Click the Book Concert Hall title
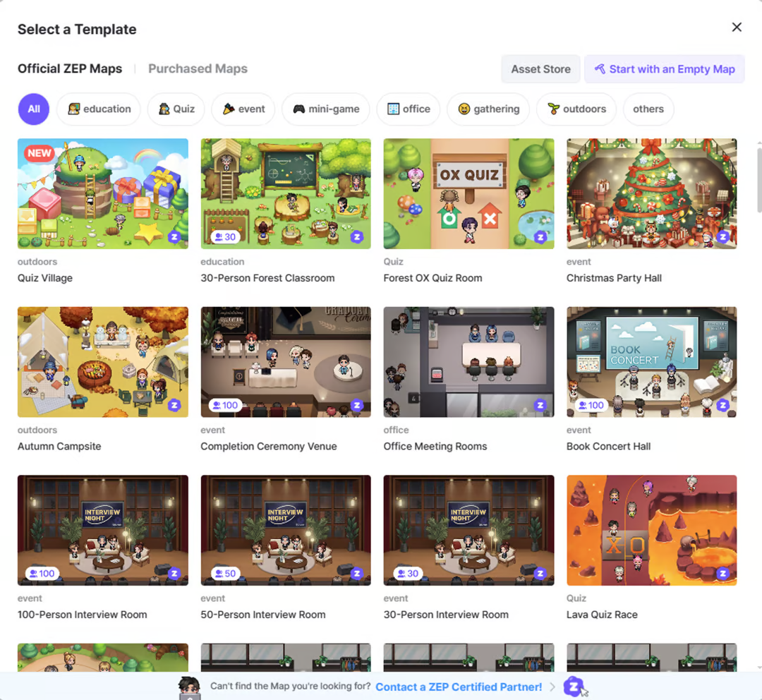This screenshot has width=762, height=700. [608, 446]
